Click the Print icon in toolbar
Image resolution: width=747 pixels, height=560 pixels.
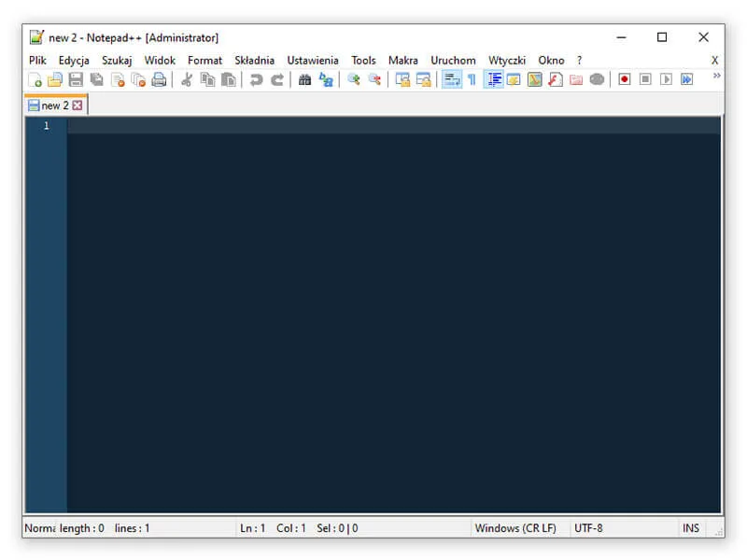pyautogui.click(x=159, y=80)
